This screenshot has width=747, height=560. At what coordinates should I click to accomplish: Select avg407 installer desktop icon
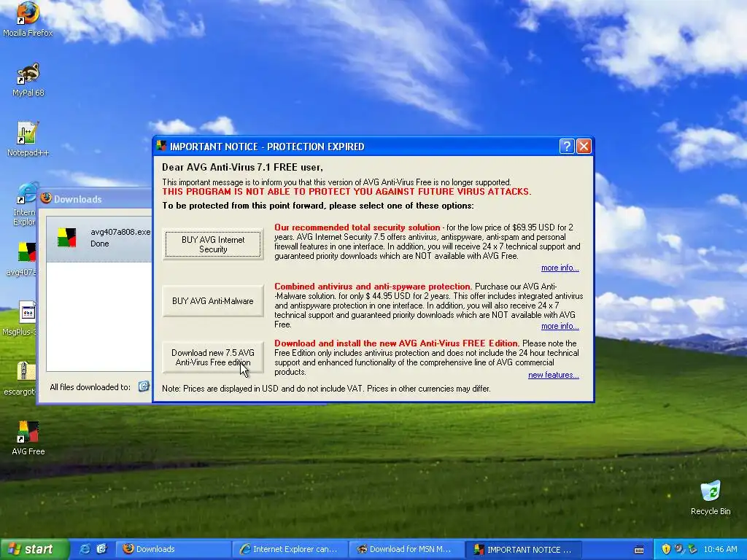click(22, 259)
